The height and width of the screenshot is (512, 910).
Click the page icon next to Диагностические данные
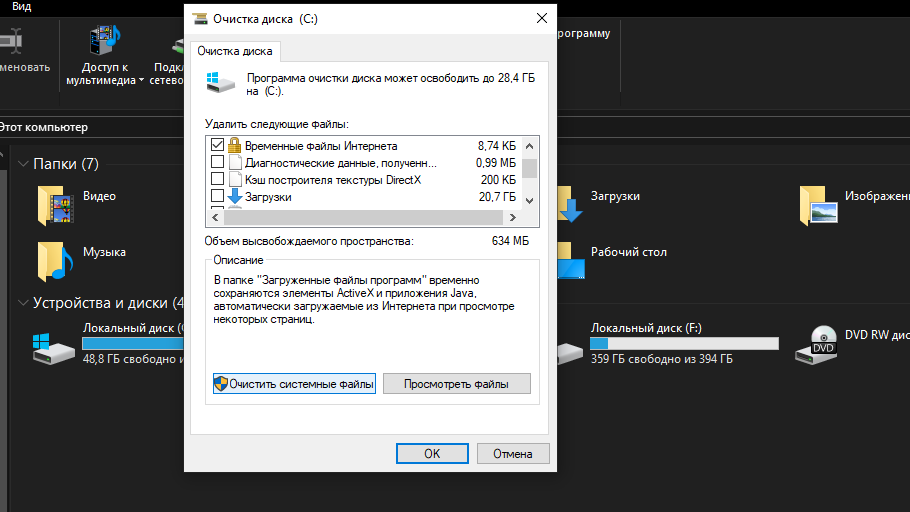coord(234,163)
